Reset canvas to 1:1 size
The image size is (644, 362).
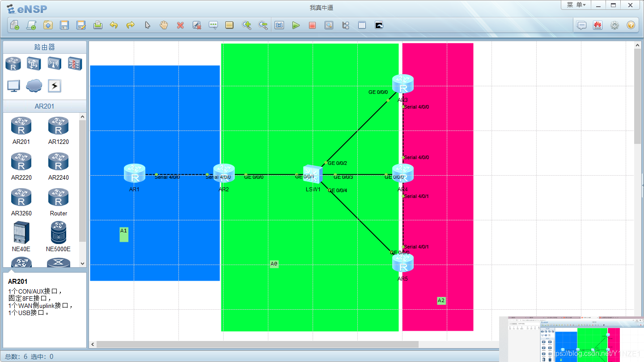pyautogui.click(x=280, y=25)
